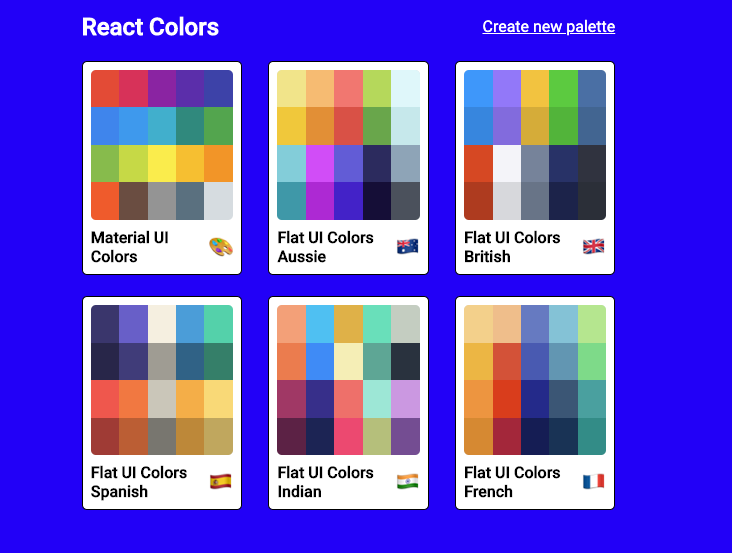Image resolution: width=732 pixels, height=553 pixels.
Task: Select the Flat UI Colors Indian swatch grid
Action: (348, 380)
